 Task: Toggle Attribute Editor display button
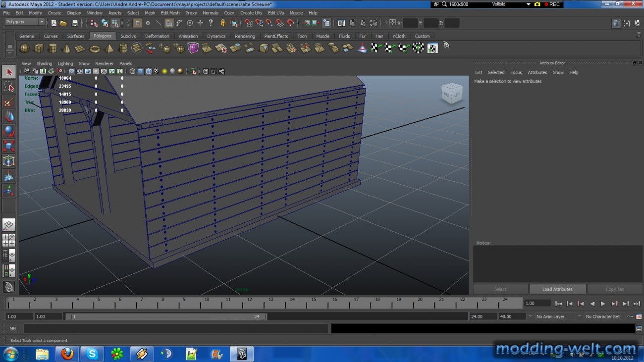point(616,23)
